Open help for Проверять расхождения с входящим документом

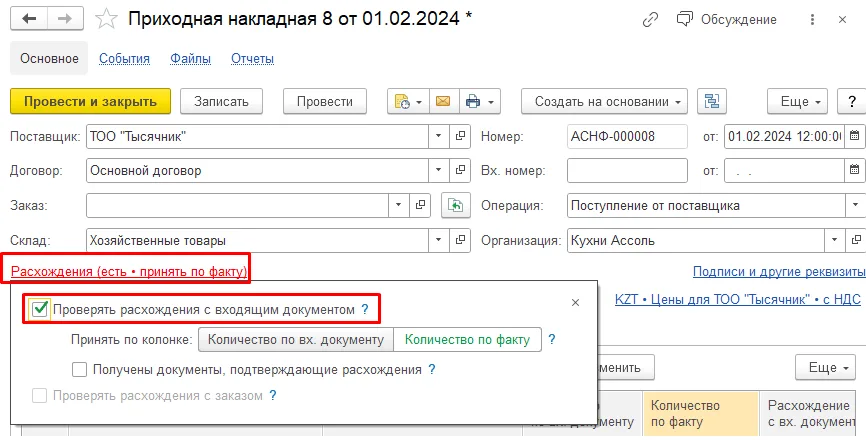pyautogui.click(x=365, y=310)
